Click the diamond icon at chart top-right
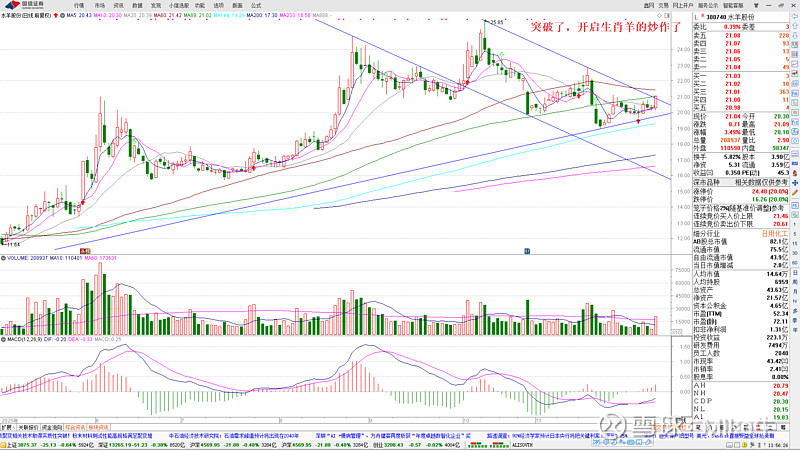This screenshot has height=452, width=800. [x=659, y=16]
